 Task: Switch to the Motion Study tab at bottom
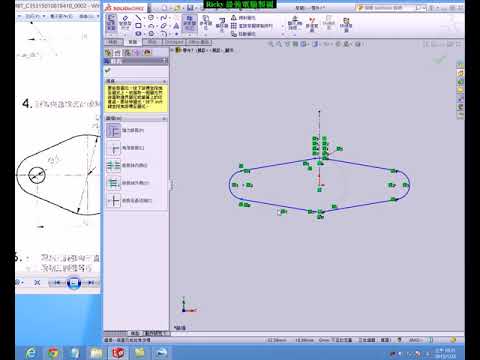[156, 333]
